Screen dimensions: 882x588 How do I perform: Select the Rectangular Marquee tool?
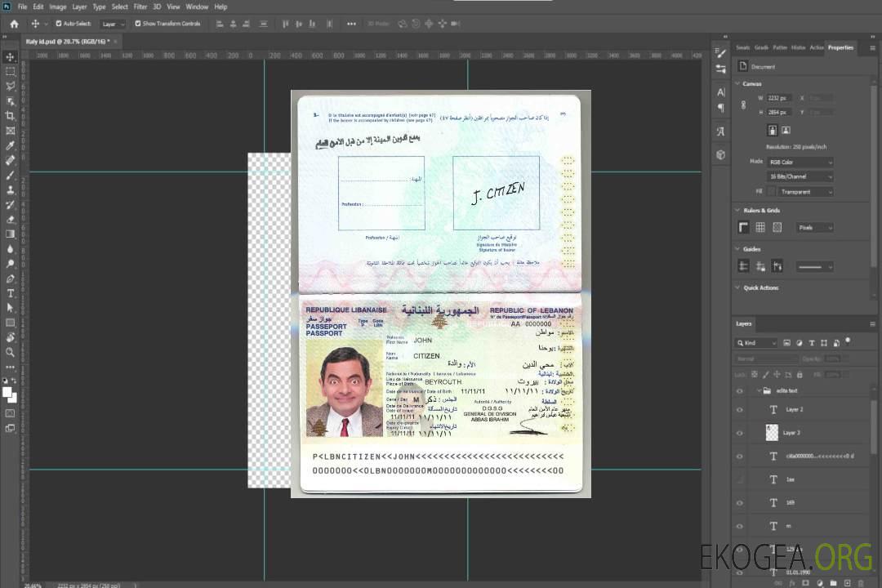click(10, 72)
